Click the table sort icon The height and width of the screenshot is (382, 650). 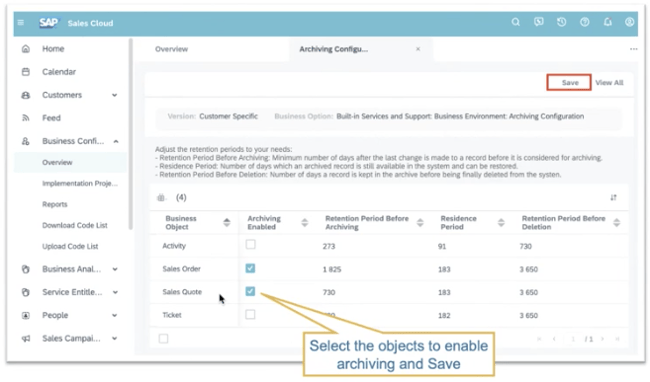(x=613, y=198)
